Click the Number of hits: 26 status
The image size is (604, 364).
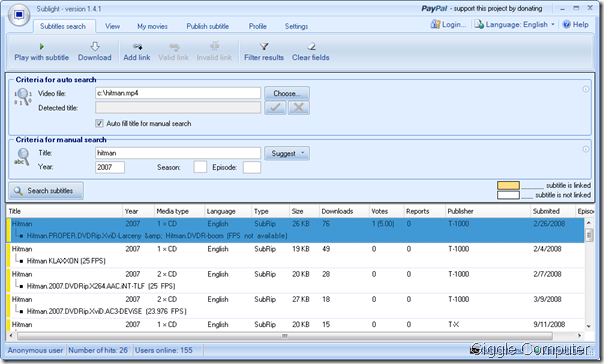pos(98,350)
